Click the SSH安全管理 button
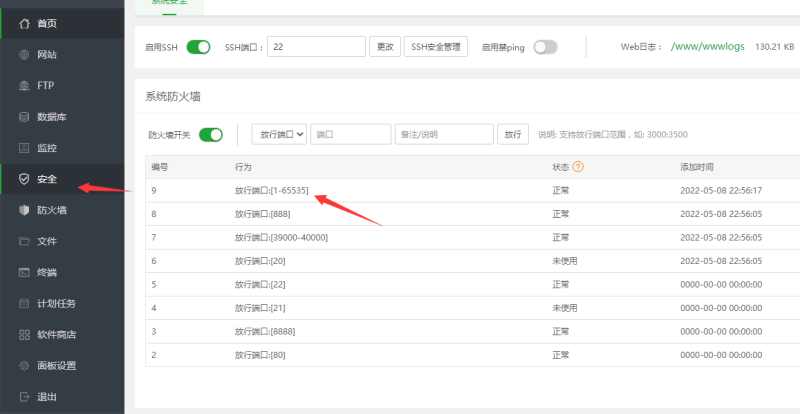Image resolution: width=800 pixels, height=414 pixels. (x=436, y=46)
